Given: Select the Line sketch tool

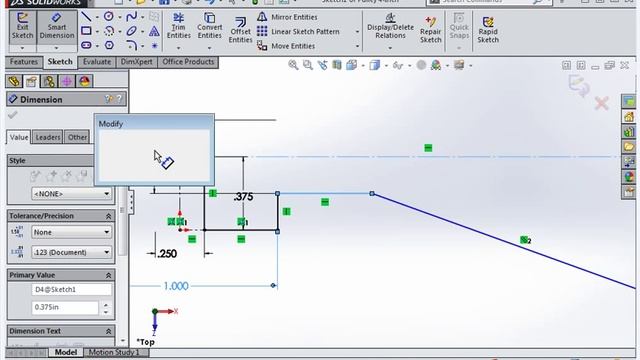Looking at the screenshot, I should pos(86,17).
